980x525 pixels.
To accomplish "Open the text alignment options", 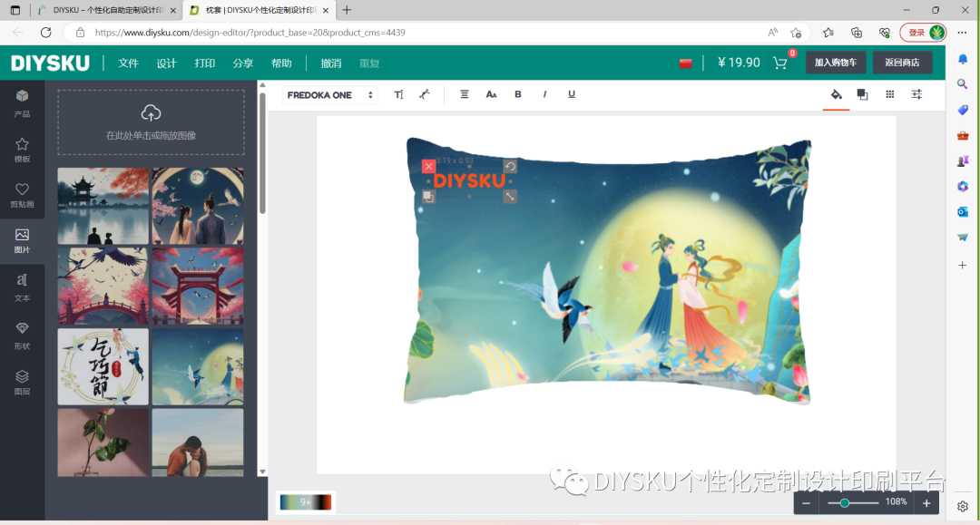I will pos(465,95).
